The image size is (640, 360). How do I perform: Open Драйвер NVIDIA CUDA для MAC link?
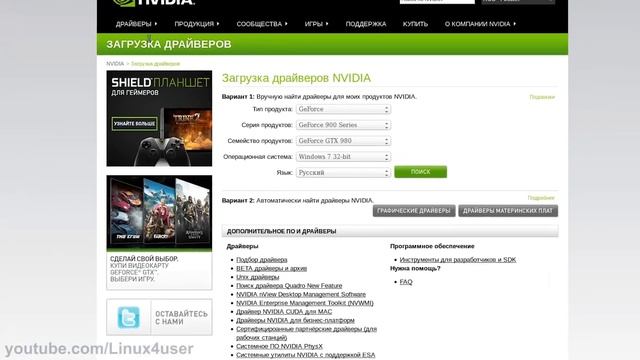click(284, 311)
